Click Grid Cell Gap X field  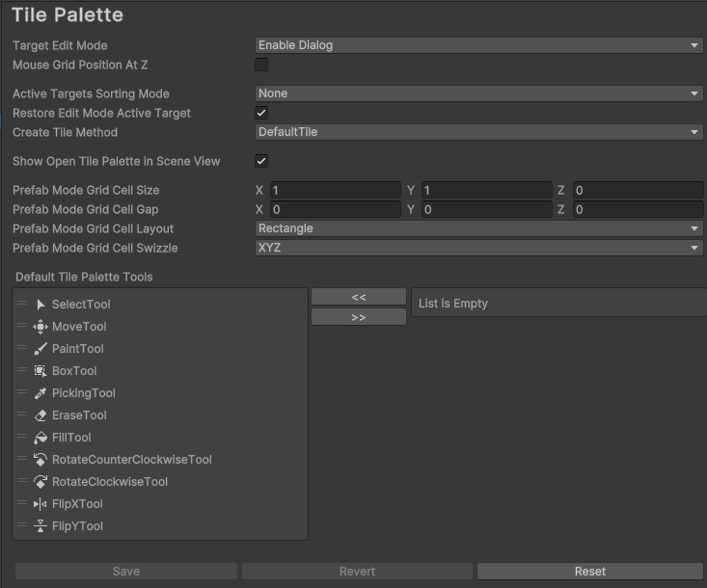click(x=336, y=209)
